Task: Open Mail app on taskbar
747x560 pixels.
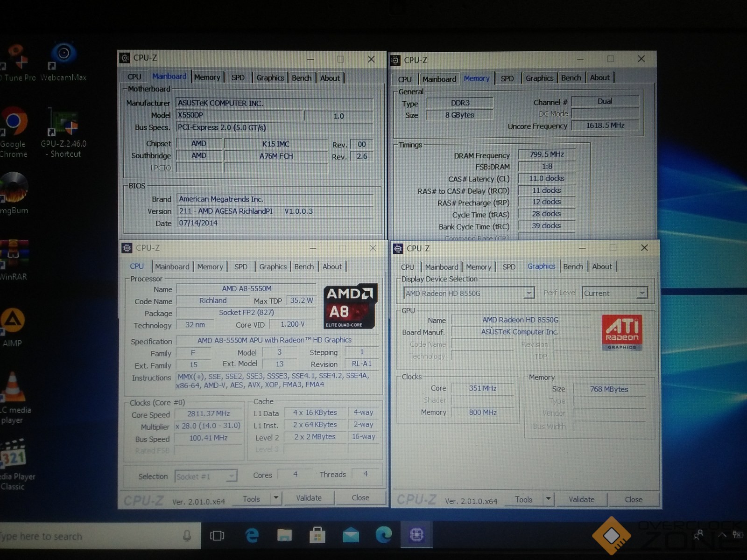Action: point(350,535)
